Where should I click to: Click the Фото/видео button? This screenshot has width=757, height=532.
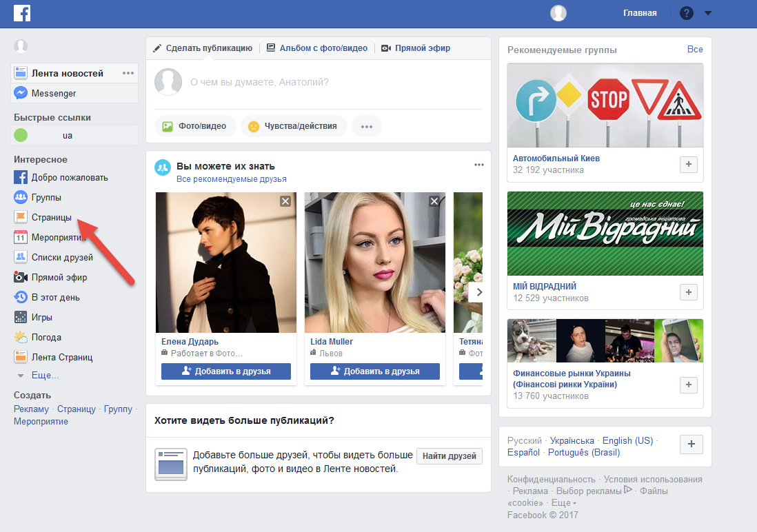(x=195, y=126)
